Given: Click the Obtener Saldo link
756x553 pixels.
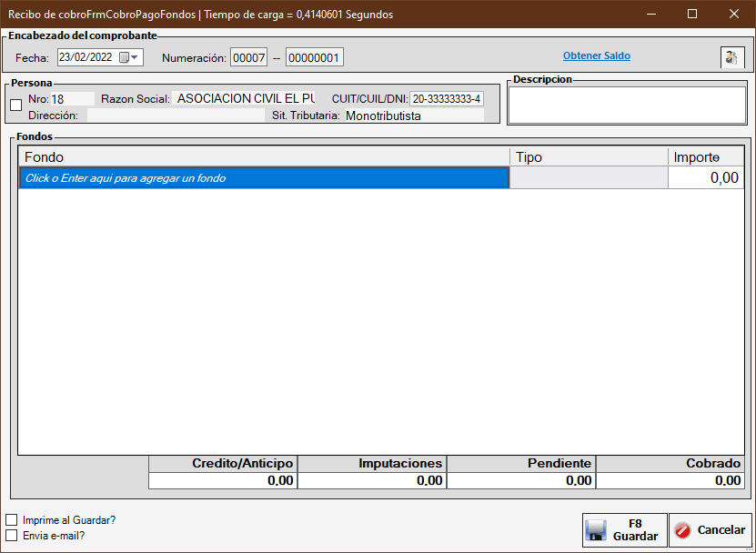Looking at the screenshot, I should [596, 56].
